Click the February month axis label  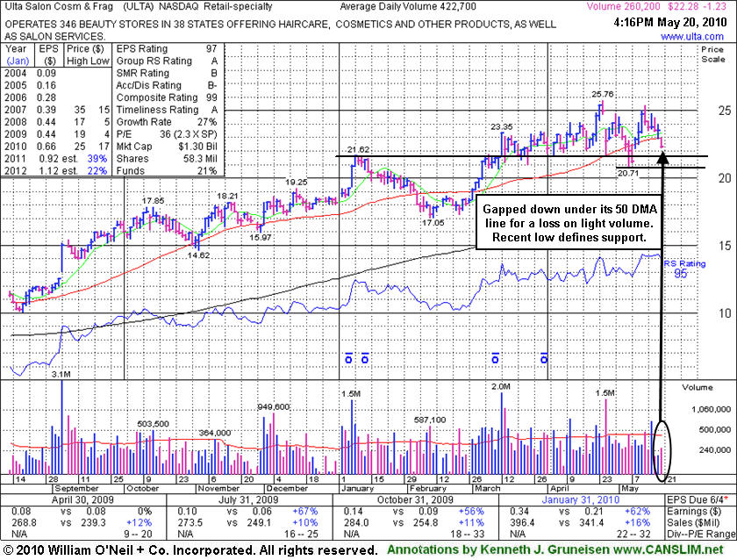(428, 489)
